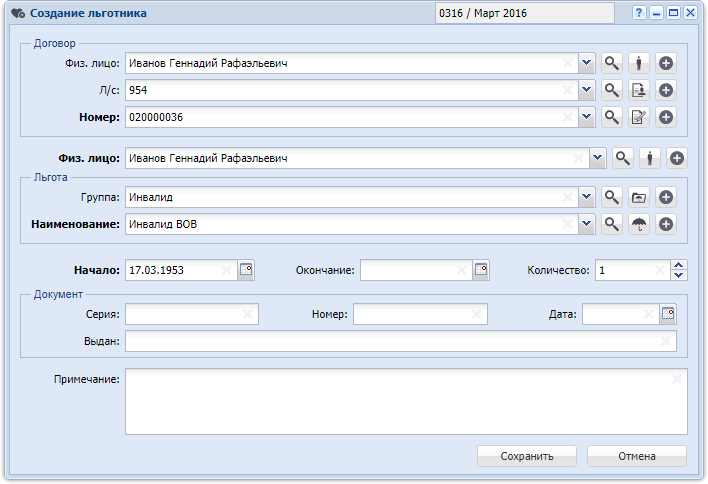Click the Сохранить button
This screenshot has width=708, height=484.
pos(527,456)
